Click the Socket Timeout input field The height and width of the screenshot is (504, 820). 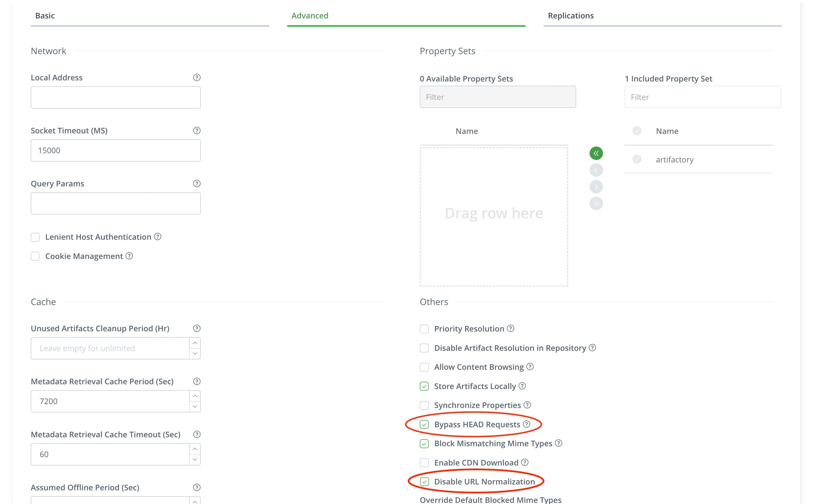(115, 150)
